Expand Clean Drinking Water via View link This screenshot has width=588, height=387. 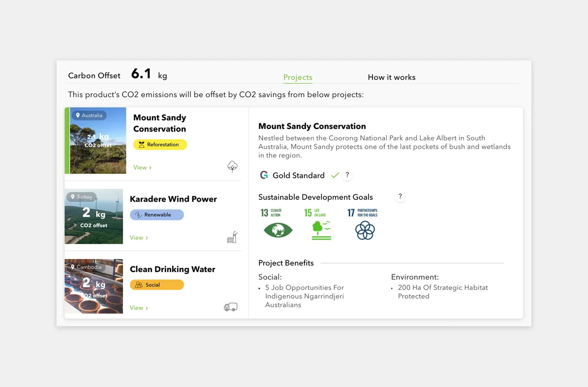coord(139,308)
